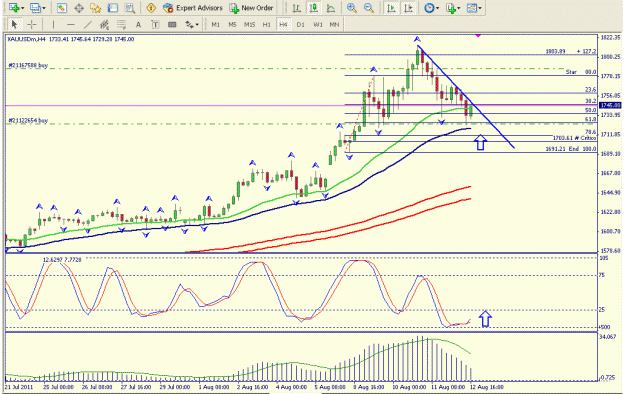Click the Profiles icon
Viewport: 625px width, 394px height.
(35, 8)
